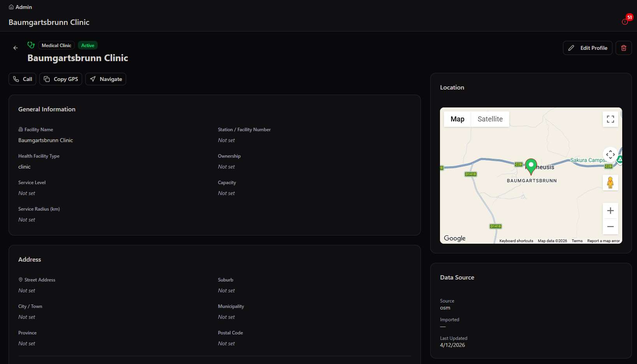The height and width of the screenshot is (364, 637).
Task: Open Keyboard shortcuts on the map
Action: tap(516, 241)
